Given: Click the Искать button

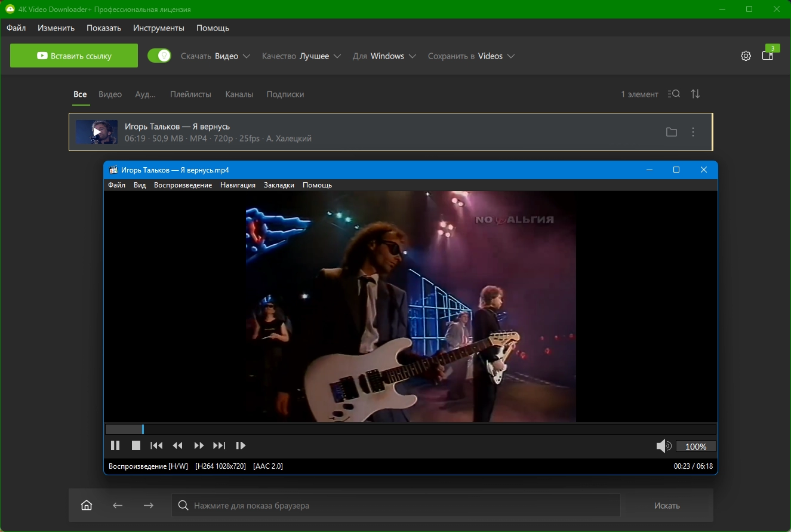Looking at the screenshot, I should pyautogui.click(x=667, y=506).
